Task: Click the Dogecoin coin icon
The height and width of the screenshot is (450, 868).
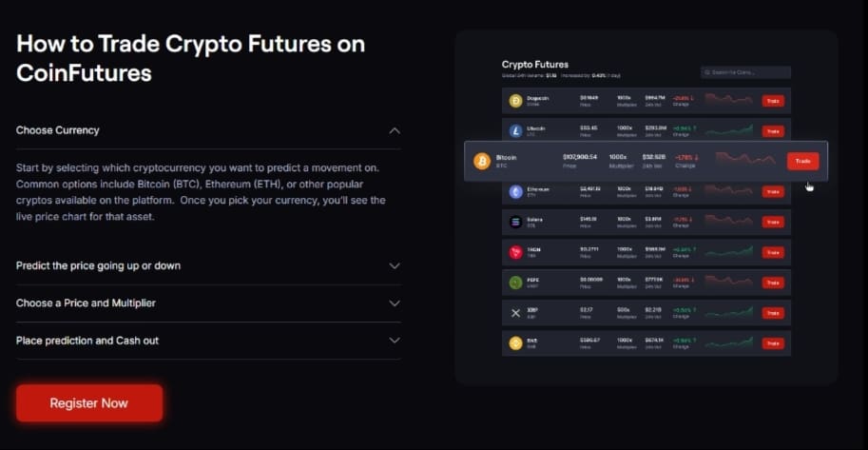Action: click(x=516, y=100)
